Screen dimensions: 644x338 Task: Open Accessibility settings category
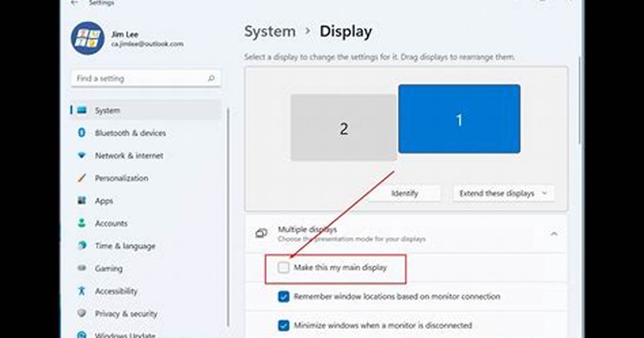coord(146,291)
